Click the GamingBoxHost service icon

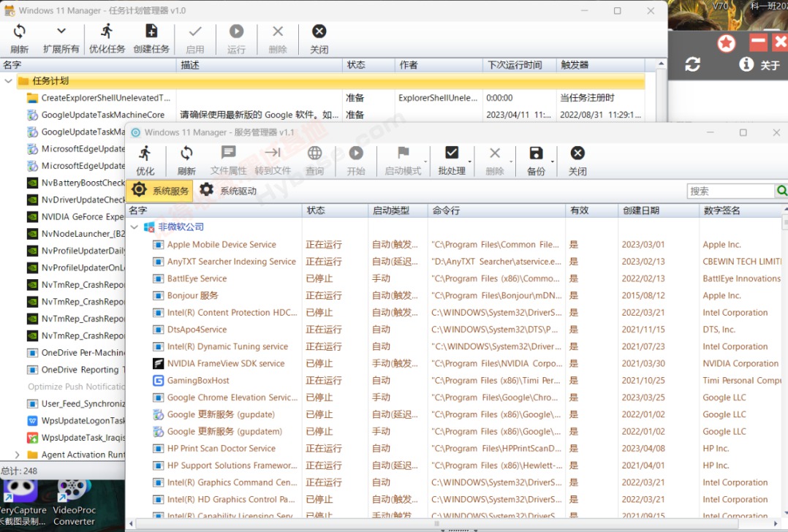coord(159,380)
